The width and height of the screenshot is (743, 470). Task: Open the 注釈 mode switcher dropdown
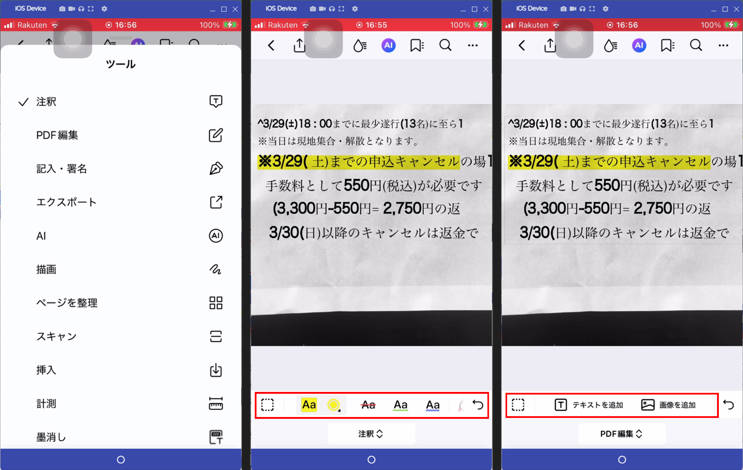point(371,434)
